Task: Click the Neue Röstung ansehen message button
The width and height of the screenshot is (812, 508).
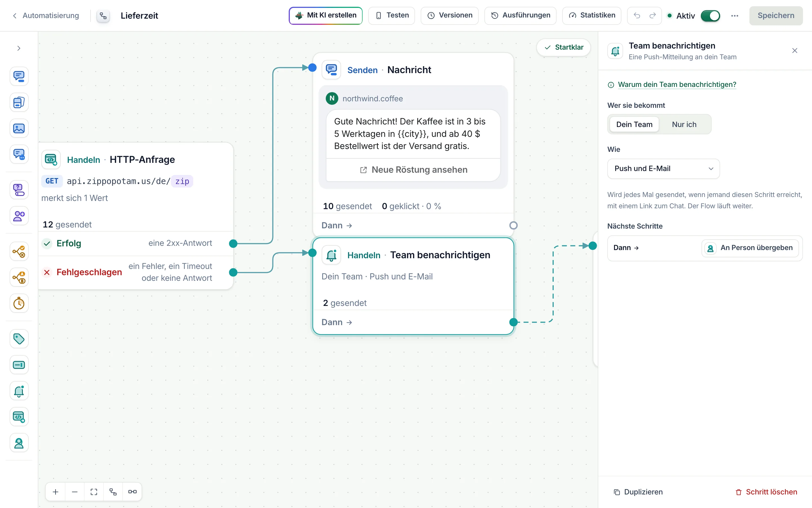Action: tap(413, 170)
